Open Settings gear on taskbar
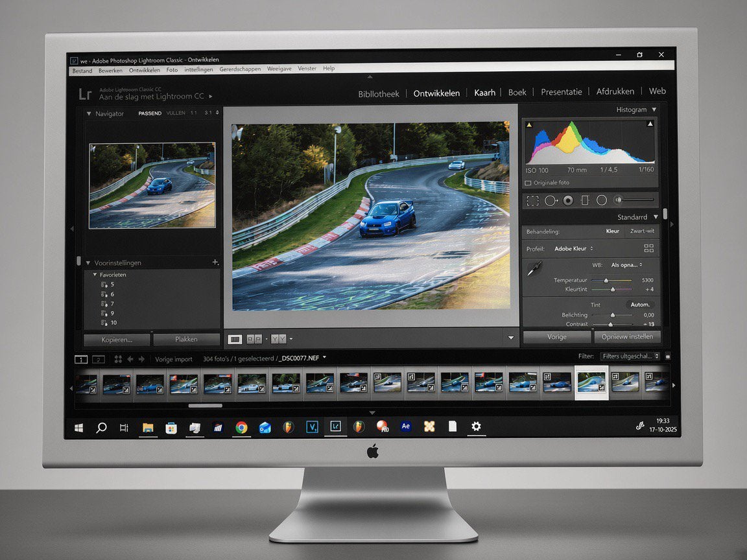Image resolution: width=747 pixels, height=560 pixels. click(476, 426)
